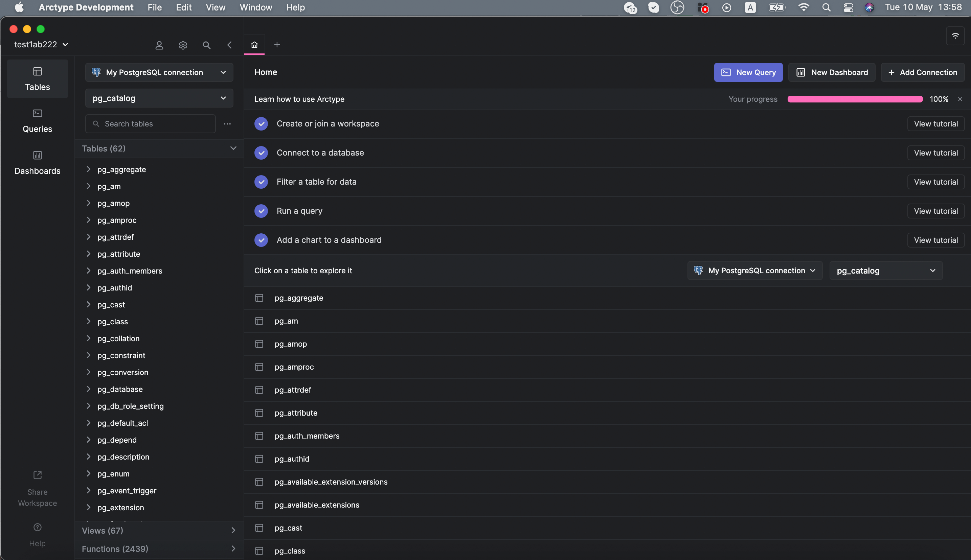Dismiss the tutorial progress panel
971x560 pixels.
[960, 99]
